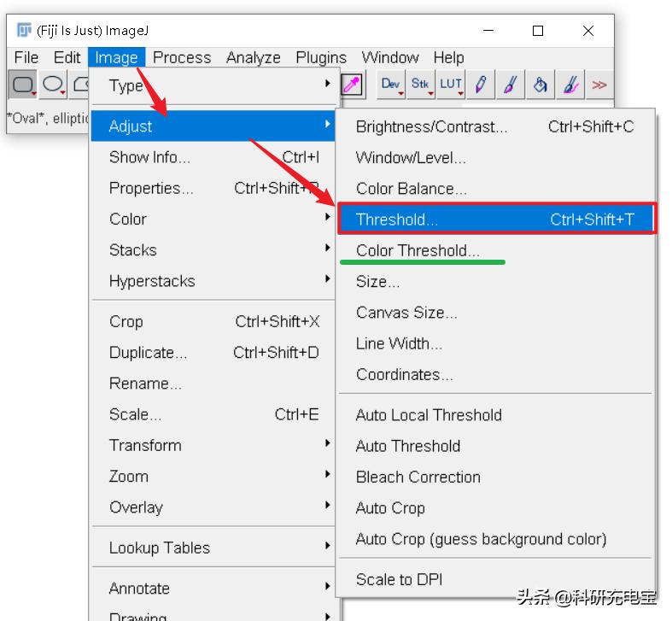Open the Stk stacks menu tool

[420, 85]
